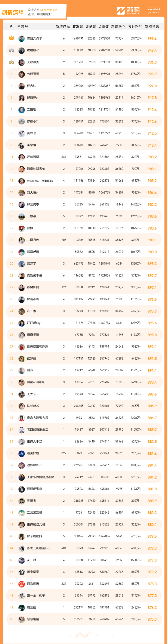Screen dimensions: 167x644
Task: Open 七颗猩猩 account name
Action: click(x=33, y=74)
